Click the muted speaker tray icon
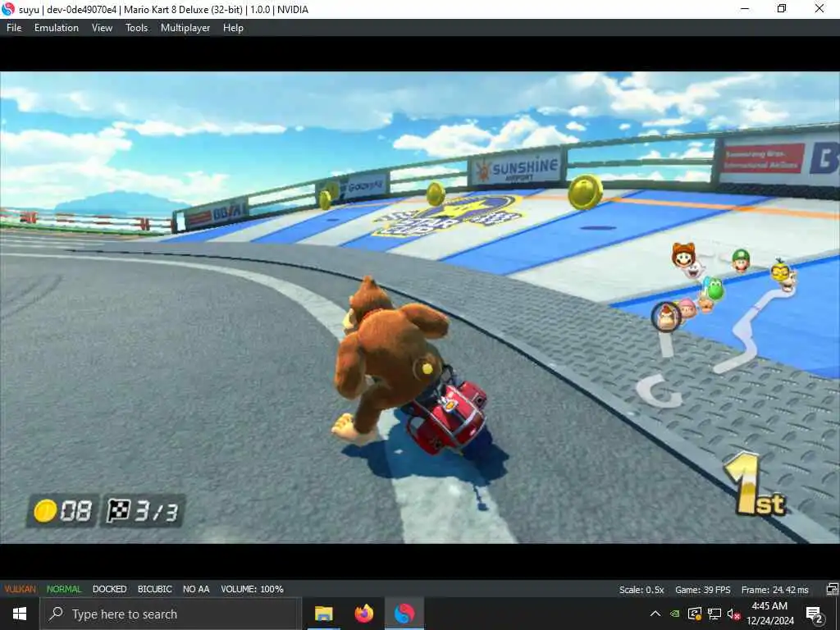 click(x=733, y=614)
